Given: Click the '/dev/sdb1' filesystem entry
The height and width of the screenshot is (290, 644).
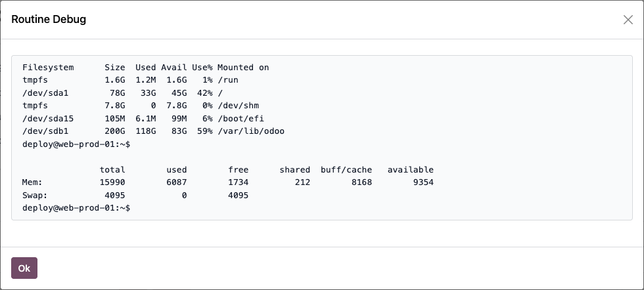Looking at the screenshot, I should (x=45, y=131).
